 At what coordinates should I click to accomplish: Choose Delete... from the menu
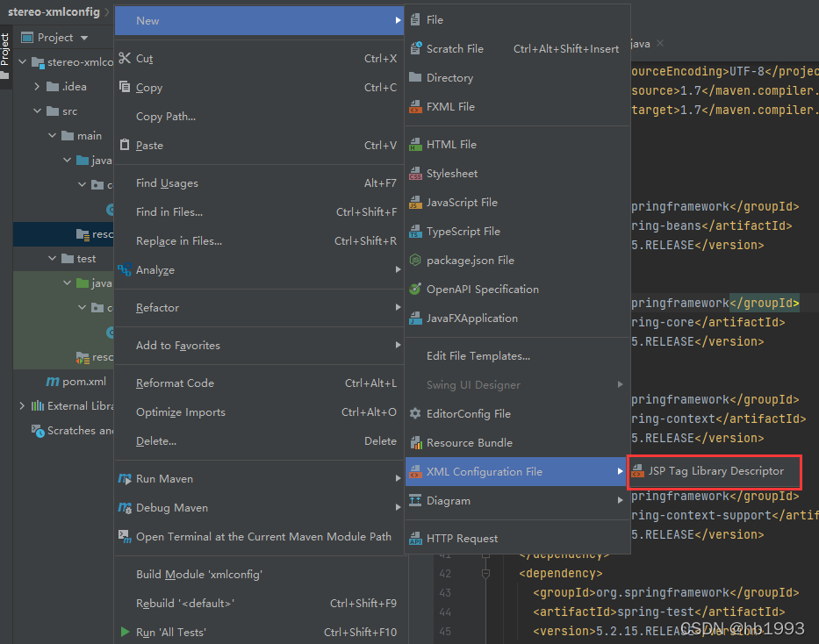(x=259, y=441)
